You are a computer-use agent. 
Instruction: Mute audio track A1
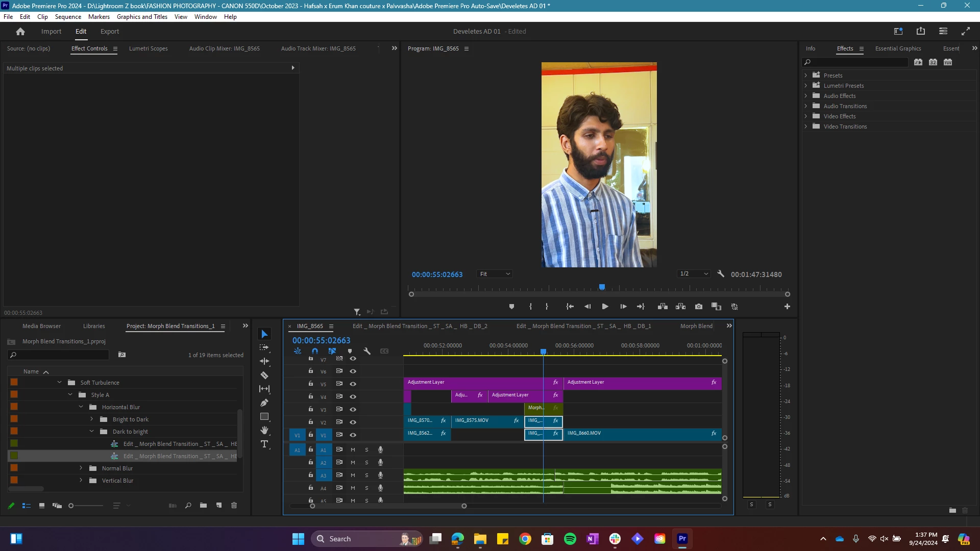(x=353, y=449)
